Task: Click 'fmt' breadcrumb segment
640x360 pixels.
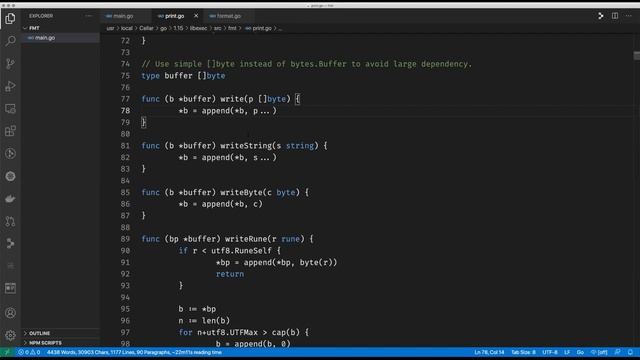Action: click(x=232, y=29)
